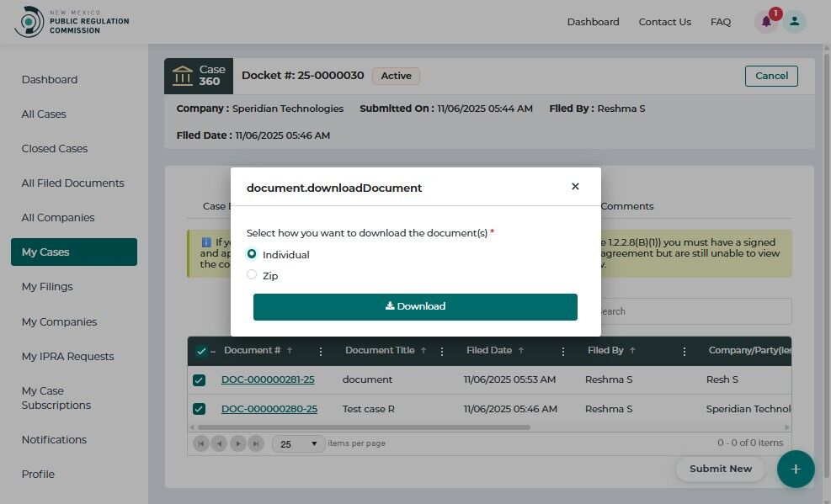Click the document search field
Image resolution: width=831 pixels, height=504 pixels.
point(695,311)
